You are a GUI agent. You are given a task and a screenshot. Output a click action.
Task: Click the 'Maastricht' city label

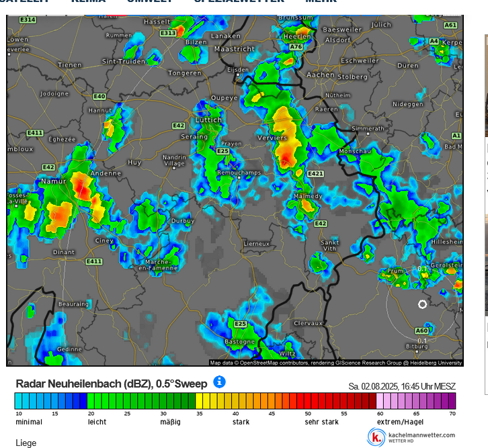tap(235, 49)
